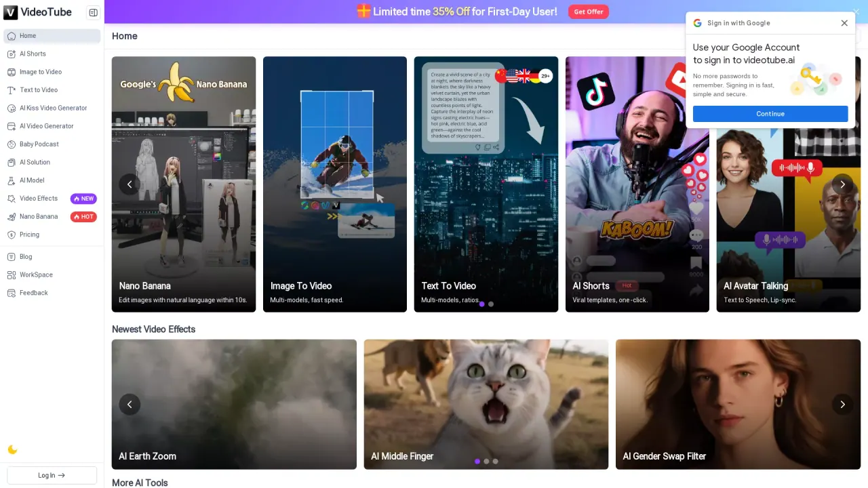Click the Text to Video sidebar icon
Image resolution: width=868 pixels, height=488 pixels.
coord(12,90)
